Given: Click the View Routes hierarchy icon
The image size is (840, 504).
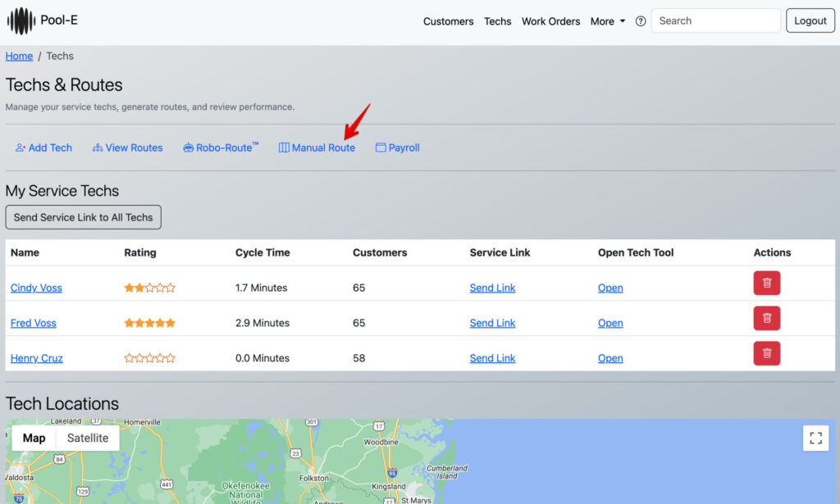Looking at the screenshot, I should pos(98,148).
